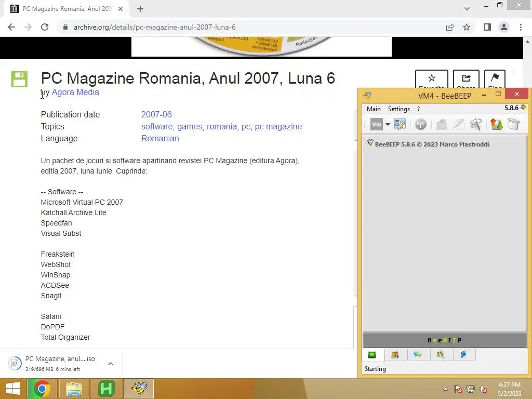Click the small flag icon next to 5.8.6
The height and width of the screenshot is (399, 532).
(x=523, y=108)
